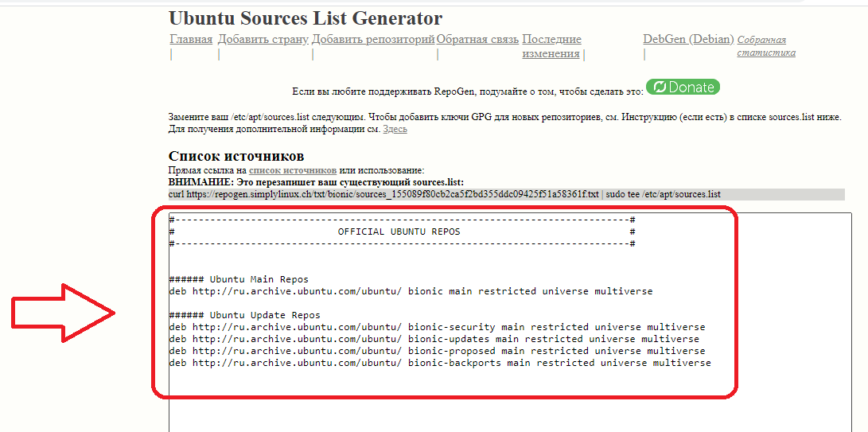Viewport: 868px width, 432px height.
Task: Open DebGen (Debian) link
Action: [x=689, y=39]
